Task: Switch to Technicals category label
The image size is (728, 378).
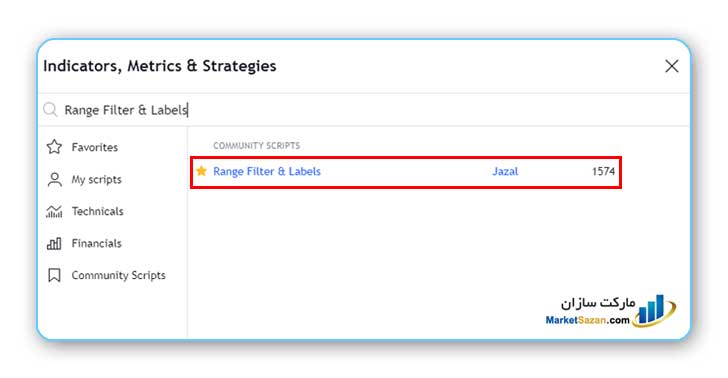Action: click(98, 211)
